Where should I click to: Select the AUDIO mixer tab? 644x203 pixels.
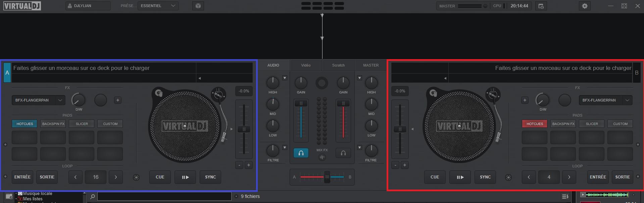273,65
